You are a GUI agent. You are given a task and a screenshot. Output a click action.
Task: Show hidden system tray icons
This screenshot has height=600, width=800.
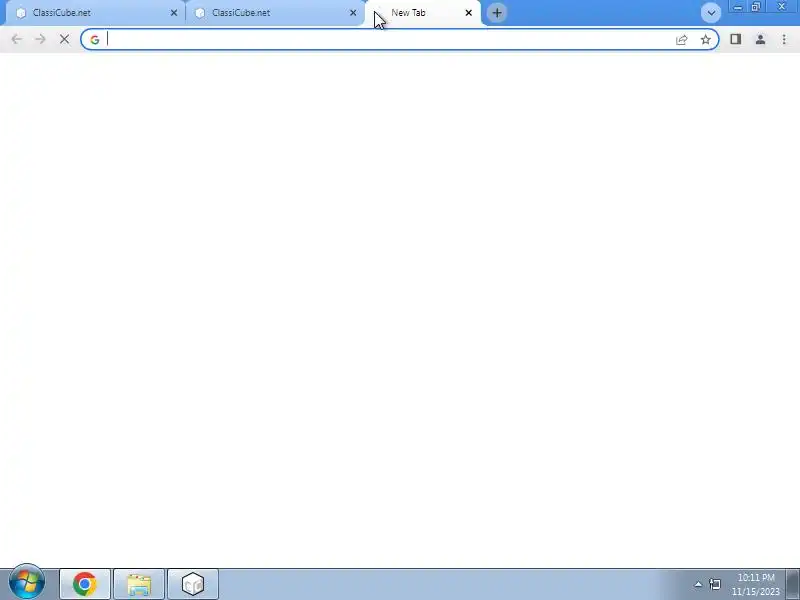tap(698, 584)
